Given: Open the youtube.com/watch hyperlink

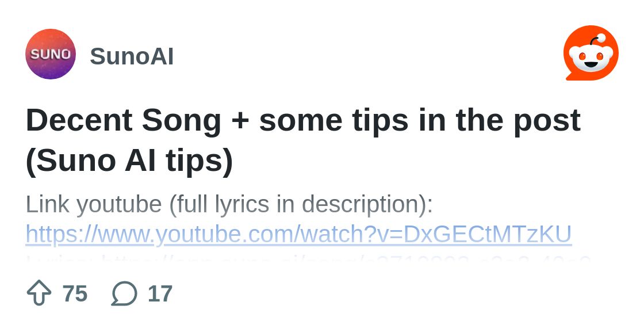Looking at the screenshot, I should coord(298,235).
